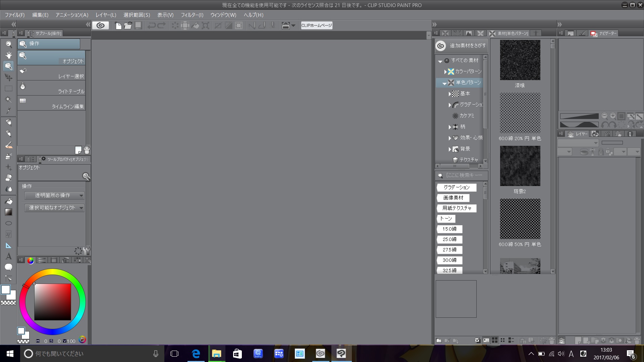Pick a color in the color wheel square
644x362 pixels.
point(52,302)
